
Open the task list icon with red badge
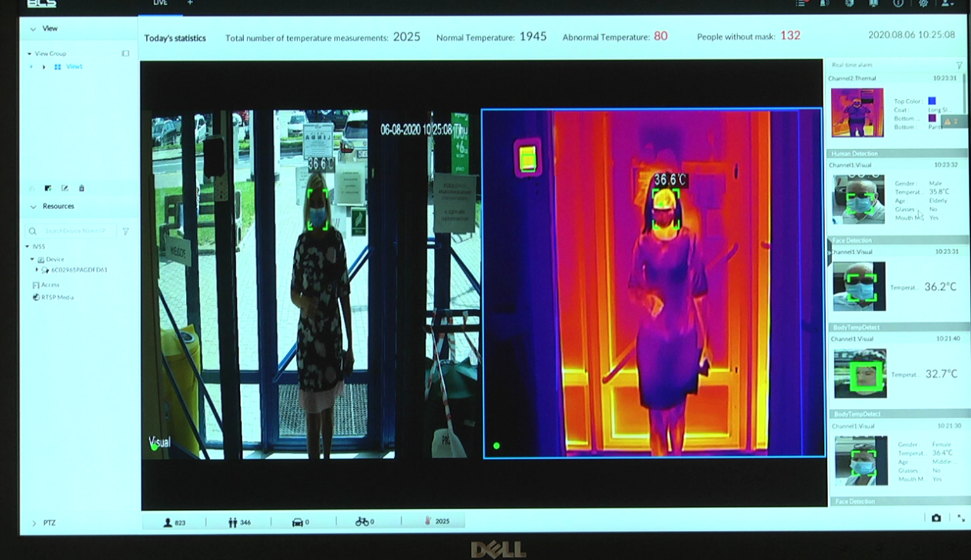[x=802, y=3]
